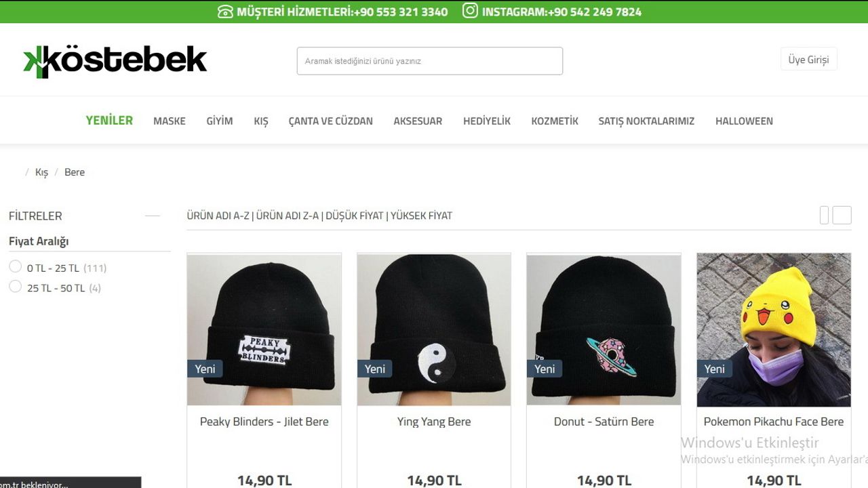Open the Donut - Satürn Bere thumbnail
The image size is (868, 488).
pyautogui.click(x=604, y=329)
